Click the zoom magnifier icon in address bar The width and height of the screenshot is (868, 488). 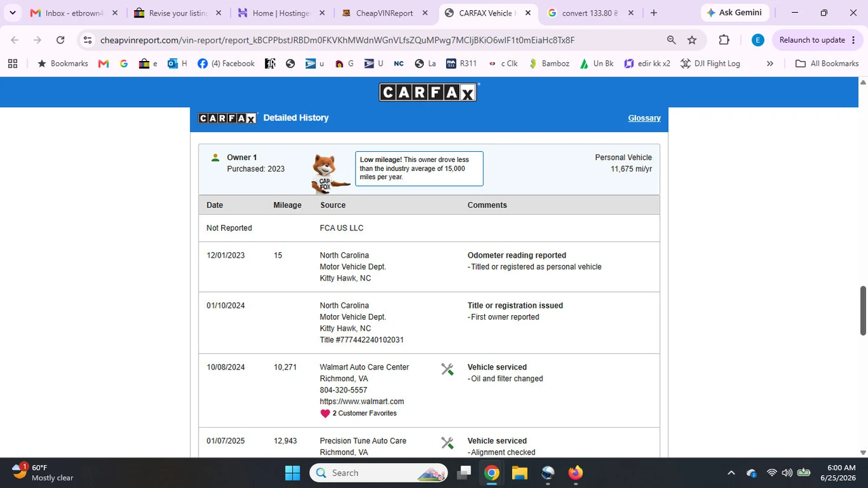tap(671, 40)
